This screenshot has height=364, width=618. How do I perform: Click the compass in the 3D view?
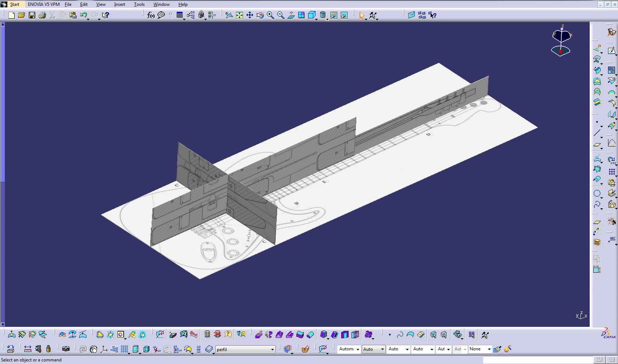(x=561, y=40)
